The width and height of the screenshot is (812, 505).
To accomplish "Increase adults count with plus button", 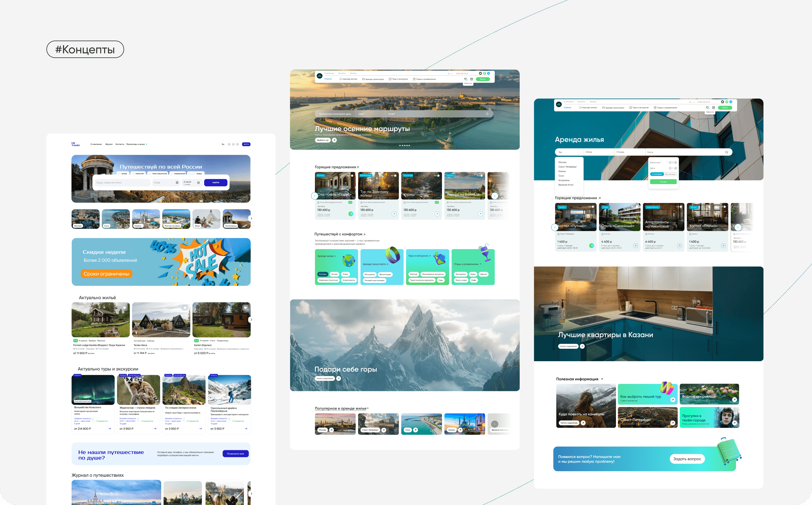I will coord(675,163).
